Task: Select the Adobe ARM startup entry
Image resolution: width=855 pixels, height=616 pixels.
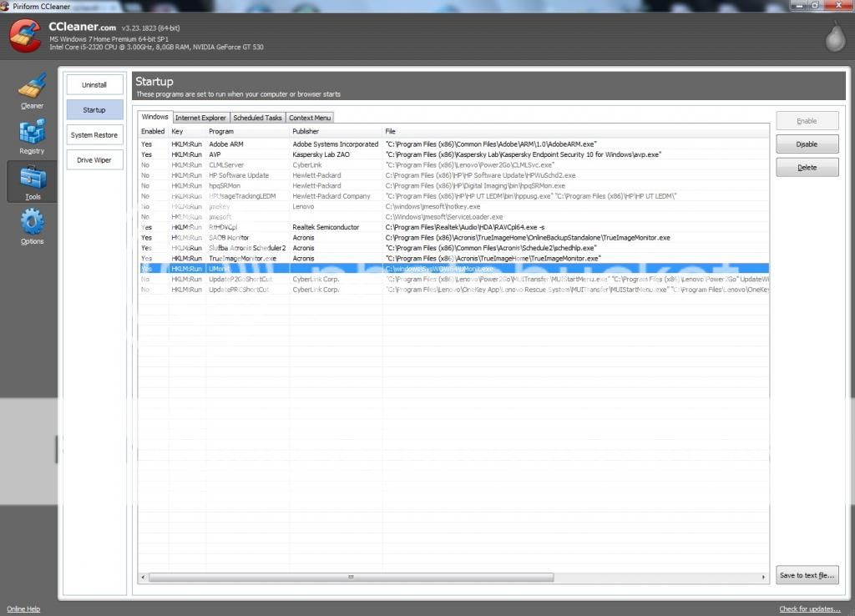Action: point(453,144)
